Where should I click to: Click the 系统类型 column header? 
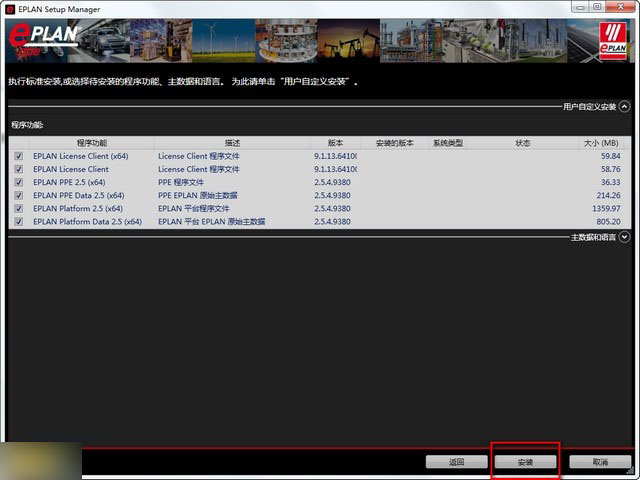pyautogui.click(x=448, y=143)
